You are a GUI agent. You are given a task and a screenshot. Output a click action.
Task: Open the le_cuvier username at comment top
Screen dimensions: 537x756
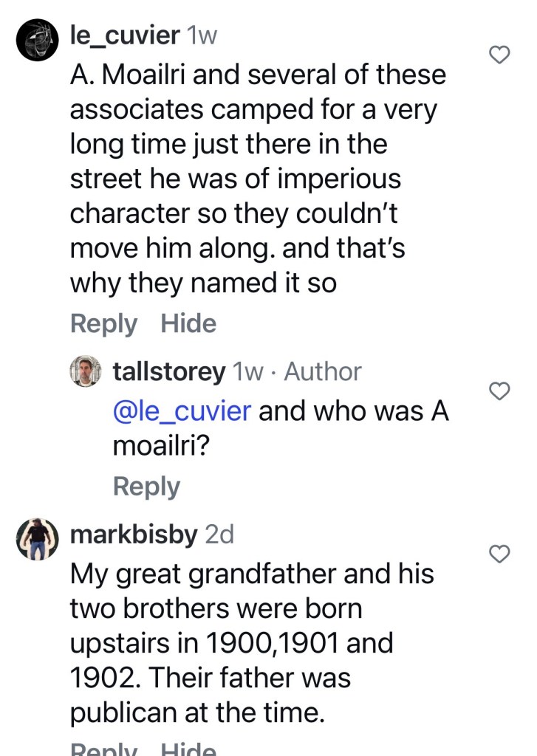tap(124, 35)
